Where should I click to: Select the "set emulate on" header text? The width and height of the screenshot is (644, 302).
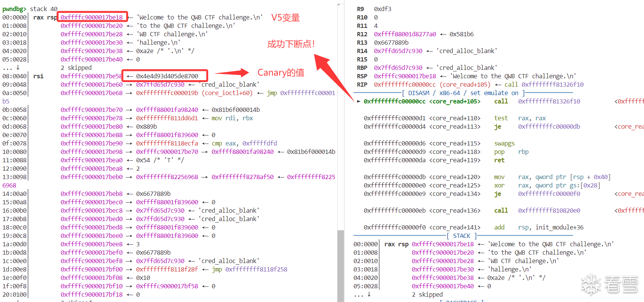(495, 93)
